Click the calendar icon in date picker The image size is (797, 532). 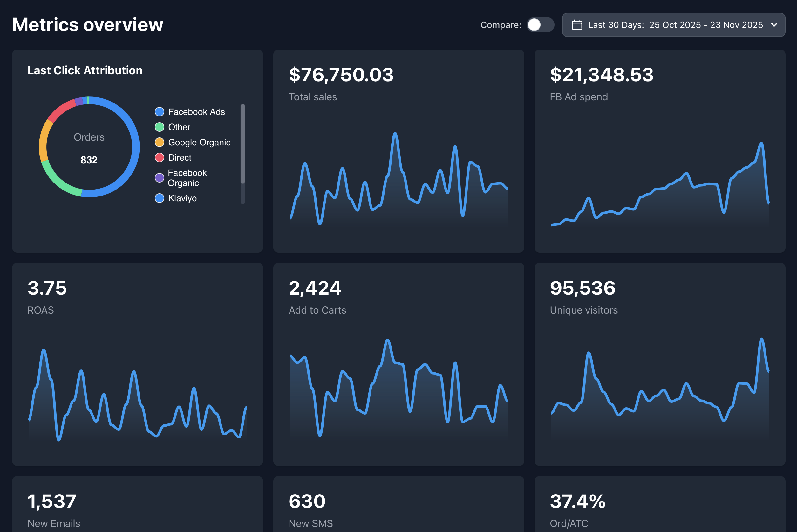coord(577,25)
